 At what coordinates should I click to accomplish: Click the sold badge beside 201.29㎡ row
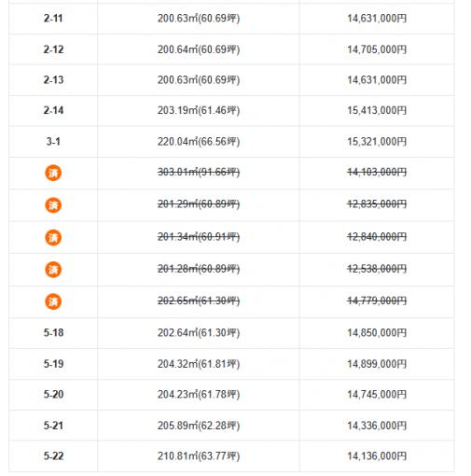coord(53,205)
